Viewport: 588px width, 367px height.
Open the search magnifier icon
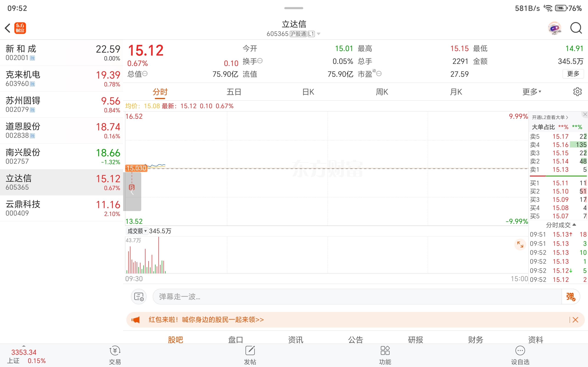click(x=576, y=28)
